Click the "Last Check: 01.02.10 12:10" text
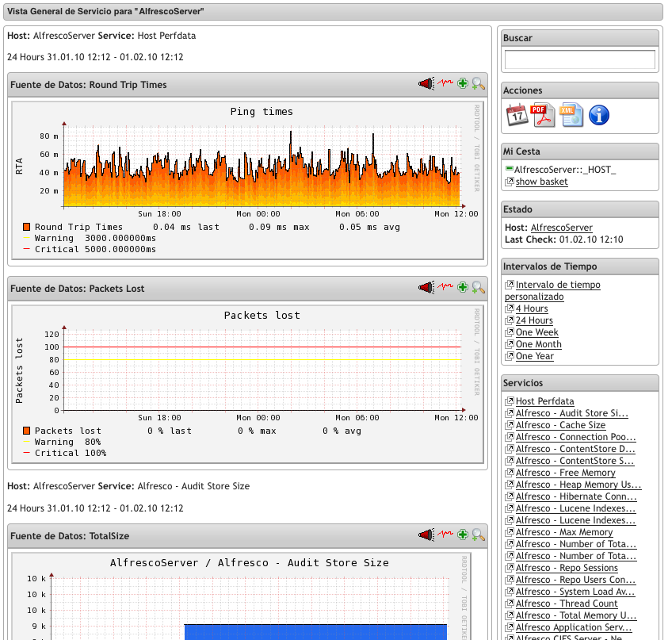This screenshot has width=672, height=640. click(x=564, y=240)
